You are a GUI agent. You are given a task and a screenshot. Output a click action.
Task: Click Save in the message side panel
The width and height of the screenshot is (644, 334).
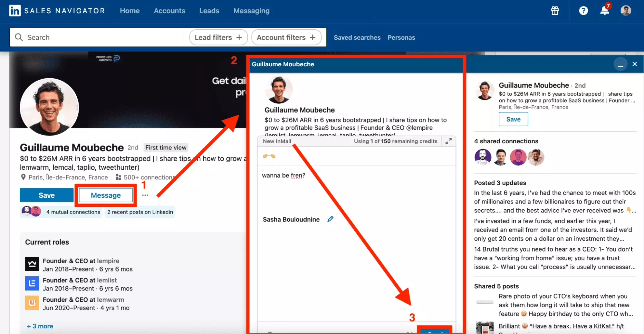(x=513, y=119)
